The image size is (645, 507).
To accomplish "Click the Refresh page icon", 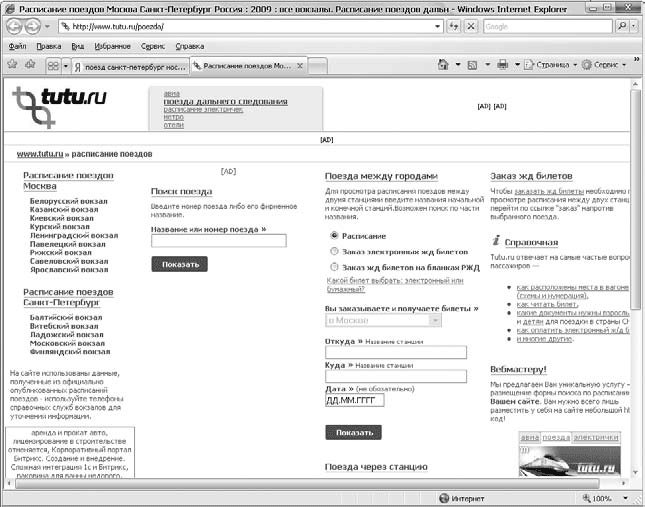I will pyautogui.click(x=449, y=27).
